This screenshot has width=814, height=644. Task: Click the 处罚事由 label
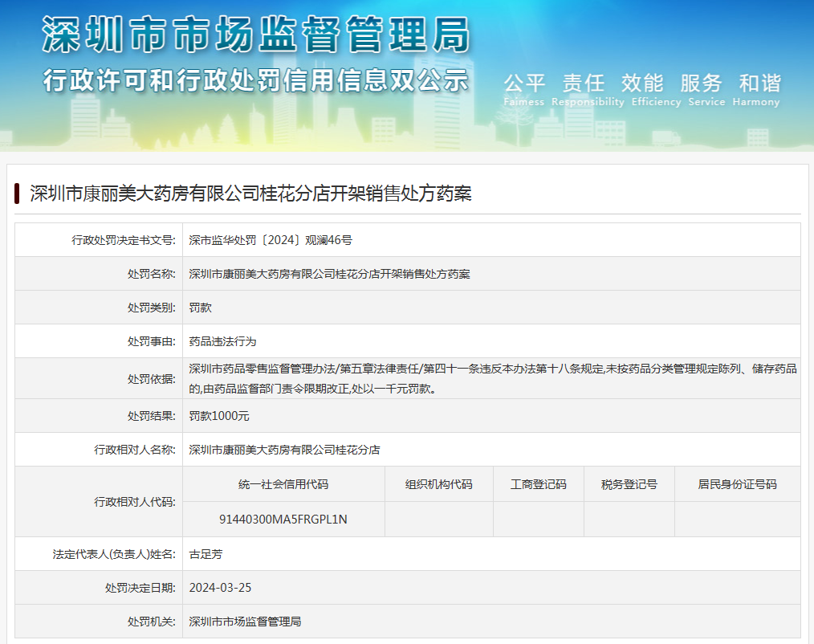[x=152, y=341]
